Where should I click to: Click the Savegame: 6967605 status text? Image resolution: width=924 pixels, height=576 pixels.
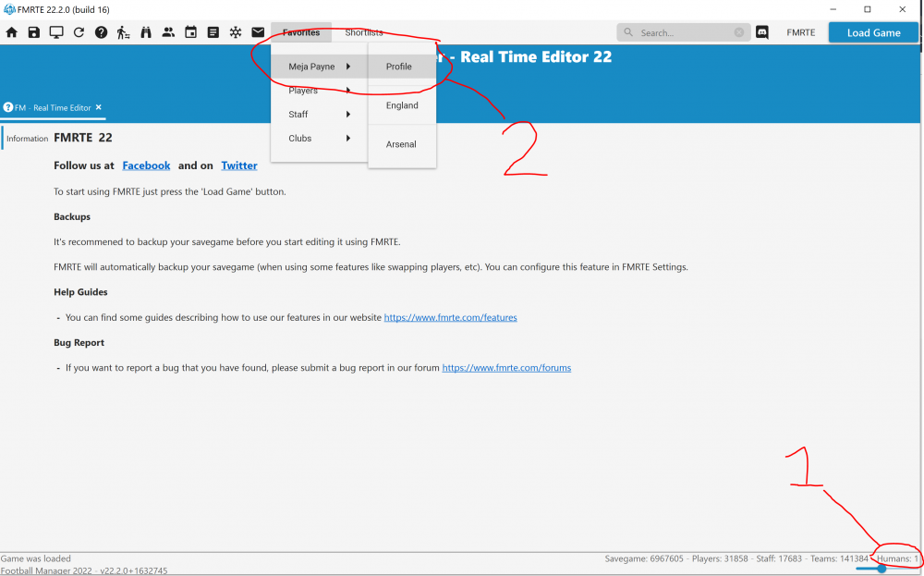[644, 558]
